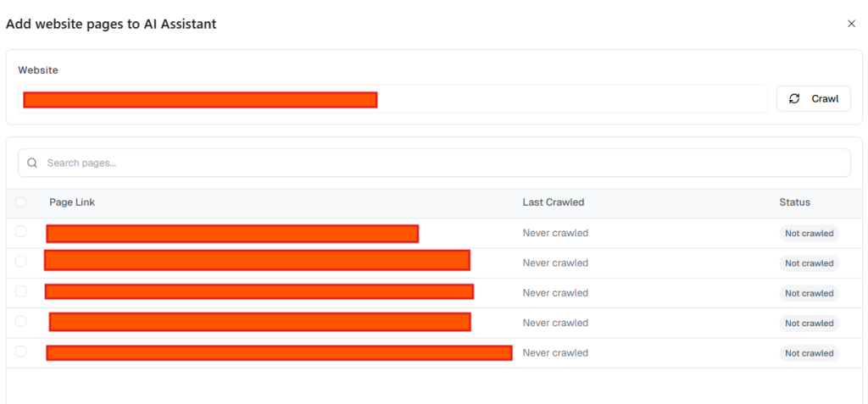Click the Crawl button with refresh icon
The image size is (868, 404).
click(813, 98)
